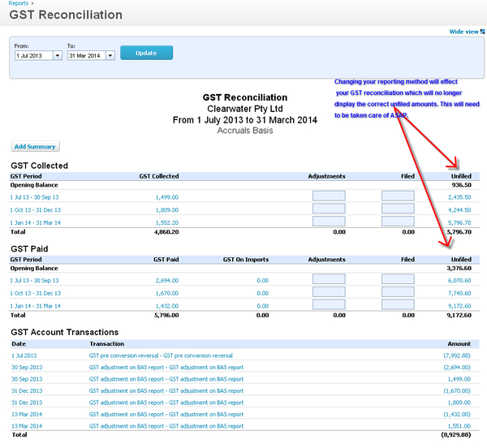Open the From date dropdown arrow
Viewport: 487px width, 448px height.
click(57, 55)
